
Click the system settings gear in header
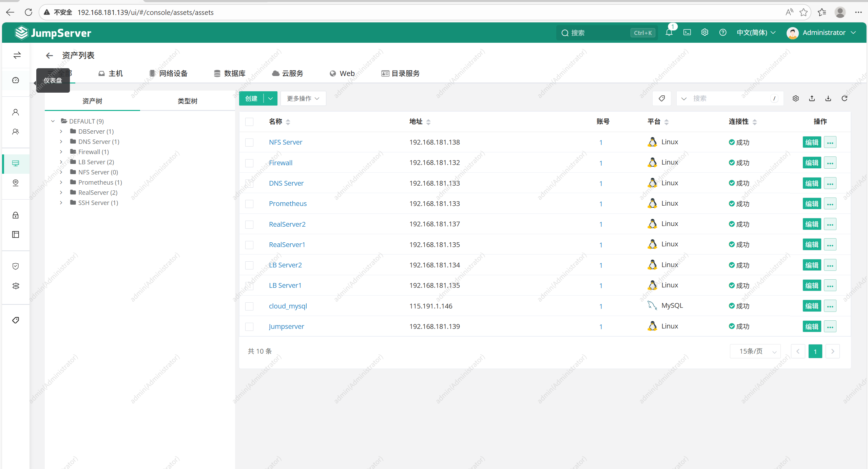[x=705, y=33]
